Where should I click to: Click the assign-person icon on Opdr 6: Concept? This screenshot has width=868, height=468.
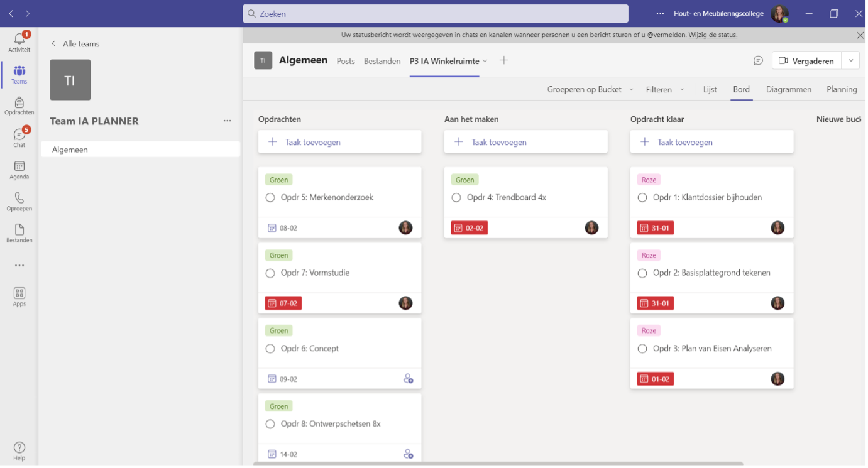408,379
